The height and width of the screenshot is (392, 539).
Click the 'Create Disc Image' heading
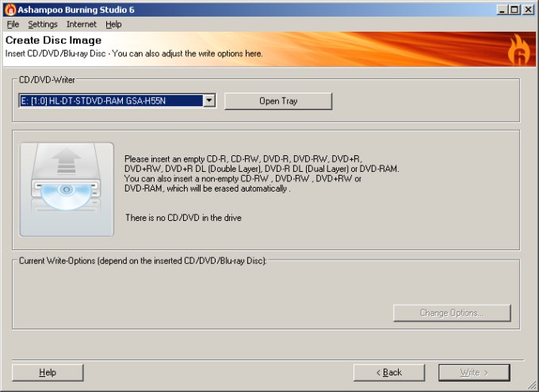pyautogui.click(x=53, y=40)
